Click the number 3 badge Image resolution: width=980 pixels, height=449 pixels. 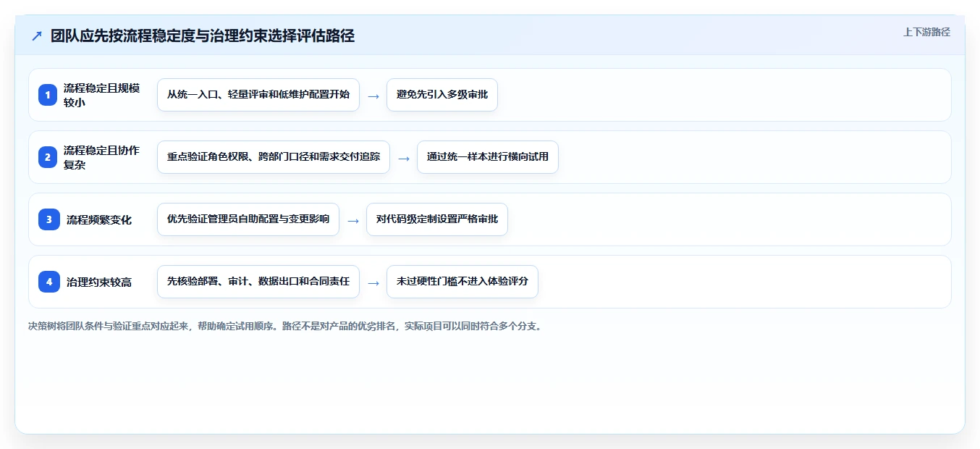[48, 219]
